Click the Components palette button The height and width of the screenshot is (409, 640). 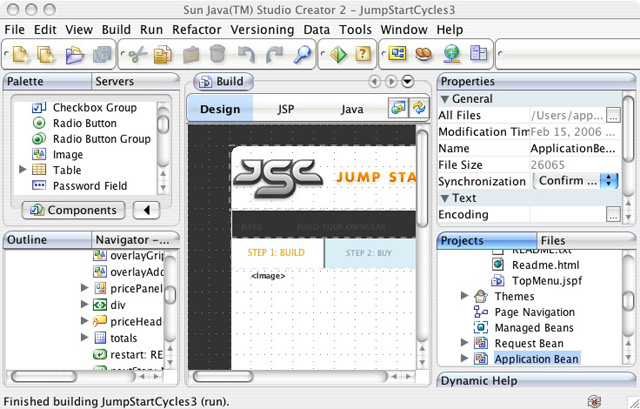tap(73, 210)
